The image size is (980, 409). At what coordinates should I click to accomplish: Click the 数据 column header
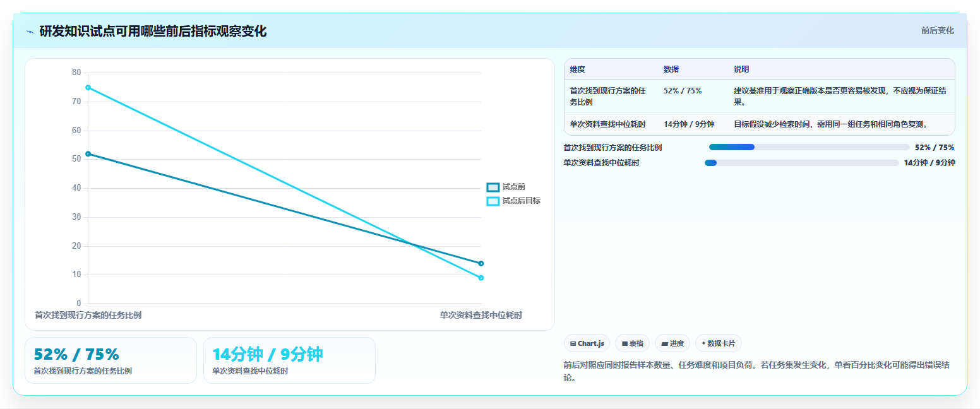point(671,69)
